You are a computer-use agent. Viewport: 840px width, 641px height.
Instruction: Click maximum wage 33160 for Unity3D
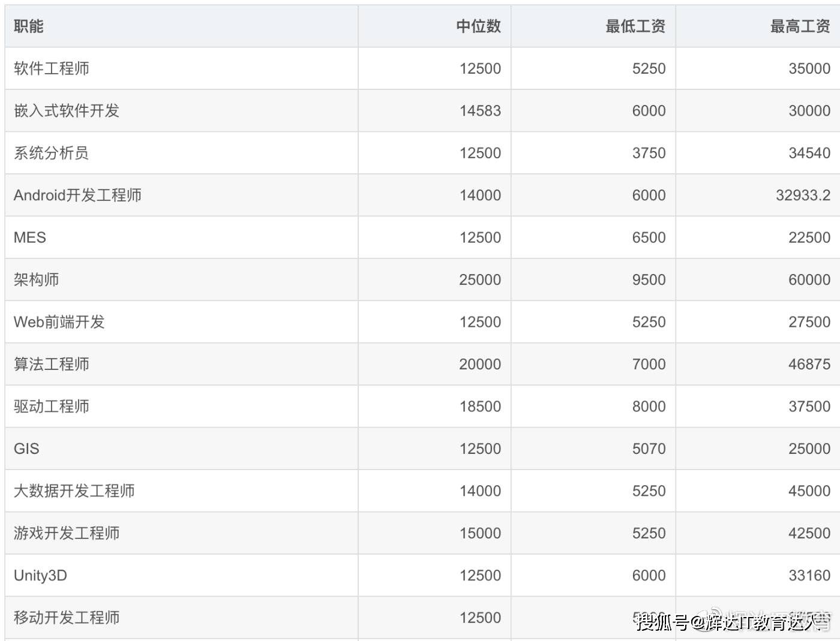coord(809,576)
